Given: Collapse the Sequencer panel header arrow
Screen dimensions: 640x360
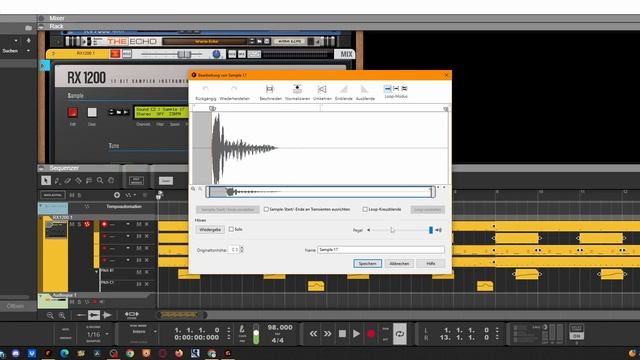Looking at the screenshot, I should 41,168.
